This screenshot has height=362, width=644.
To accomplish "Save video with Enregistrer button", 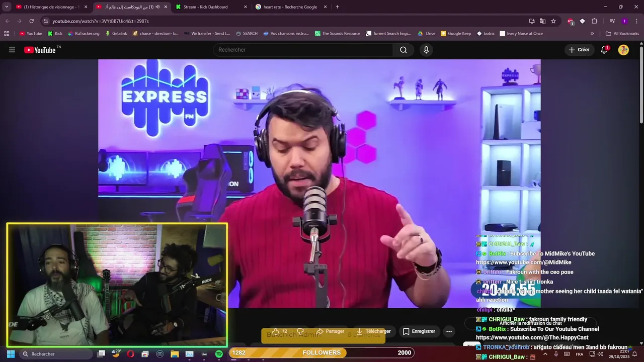I will click(x=419, y=331).
